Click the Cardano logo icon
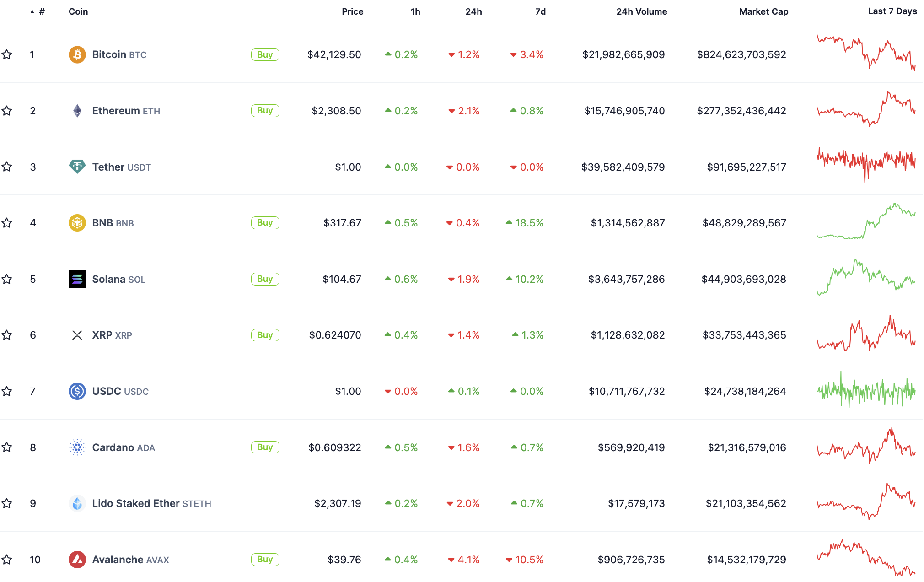924x582 pixels. point(77,447)
